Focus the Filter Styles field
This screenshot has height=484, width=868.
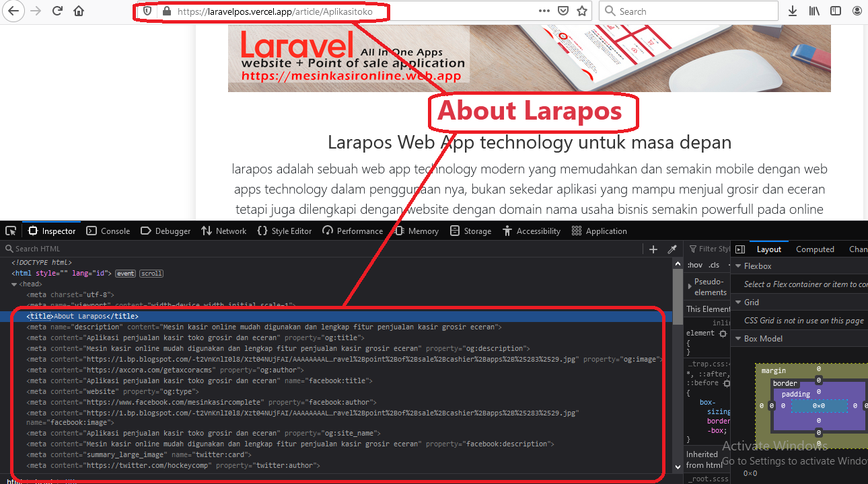pyautogui.click(x=708, y=249)
